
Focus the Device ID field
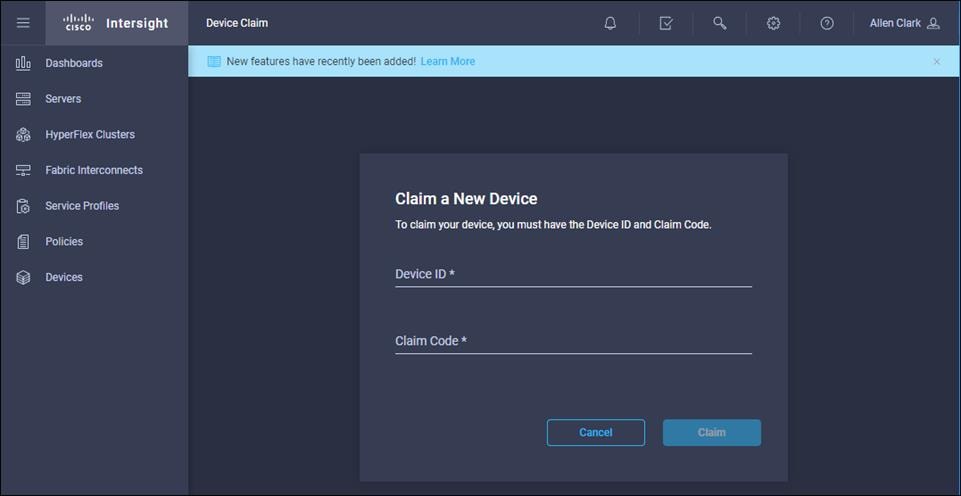tap(573, 274)
